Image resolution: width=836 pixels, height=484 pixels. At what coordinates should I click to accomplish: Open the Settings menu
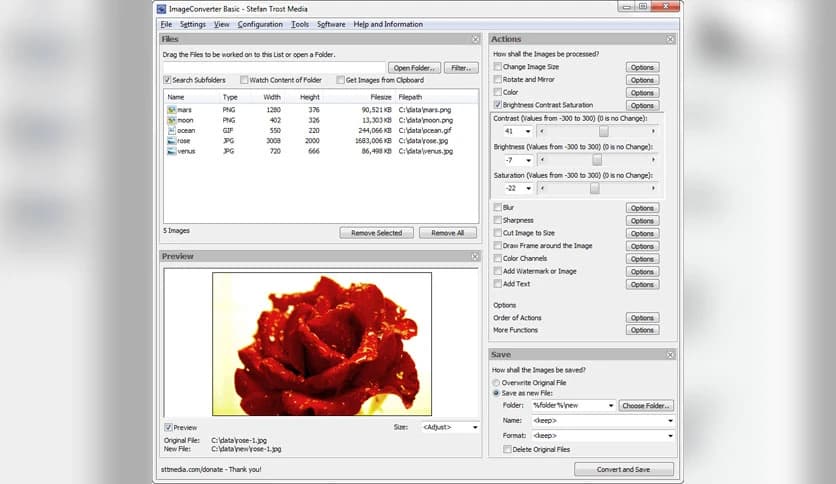coord(192,25)
